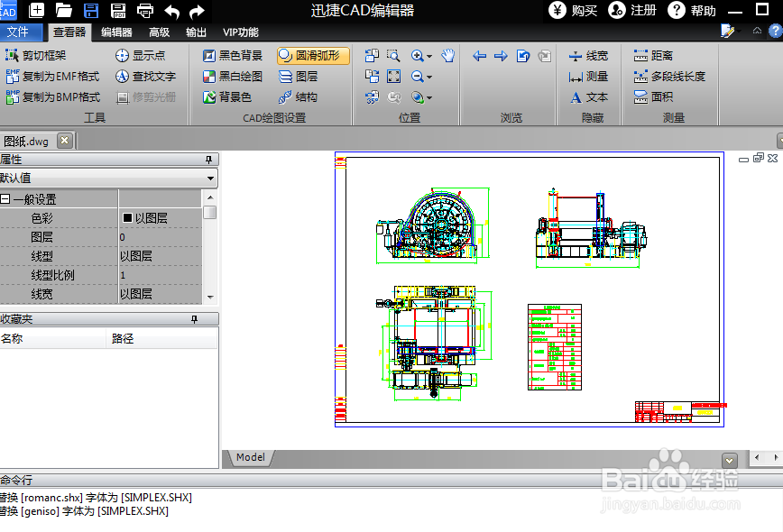Toggle 黑白绘图 black-and-white drawing
Viewport: 783px width, 532px height.
(x=233, y=77)
